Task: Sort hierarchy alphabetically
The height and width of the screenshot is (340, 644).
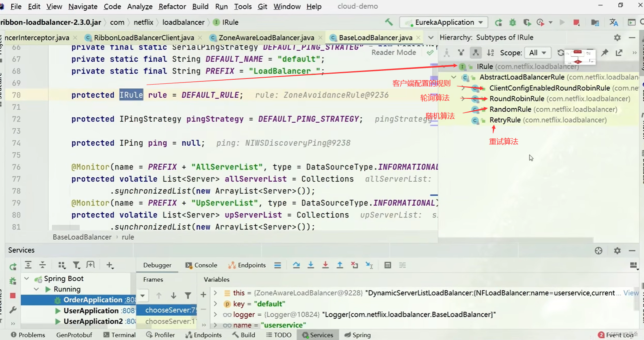Action: pos(490,53)
